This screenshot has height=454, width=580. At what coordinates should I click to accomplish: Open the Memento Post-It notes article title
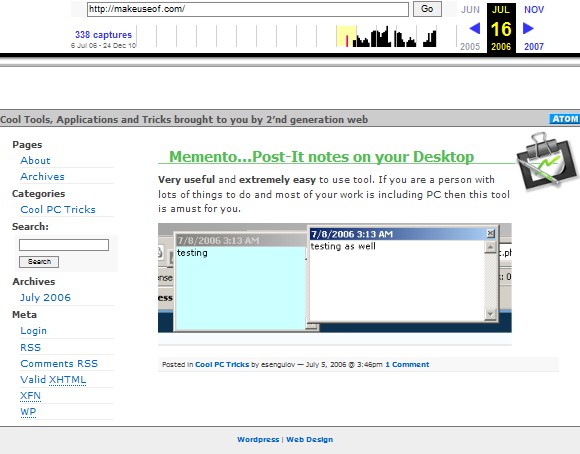coord(321,157)
